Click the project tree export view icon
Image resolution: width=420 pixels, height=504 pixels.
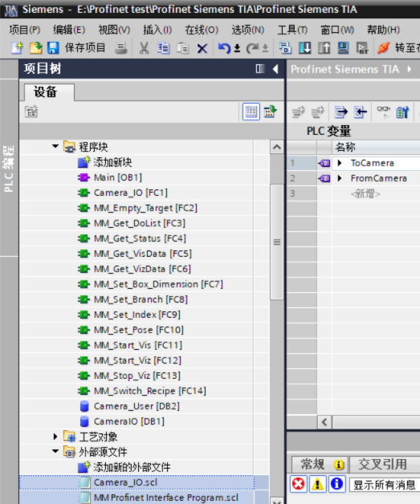(x=270, y=112)
